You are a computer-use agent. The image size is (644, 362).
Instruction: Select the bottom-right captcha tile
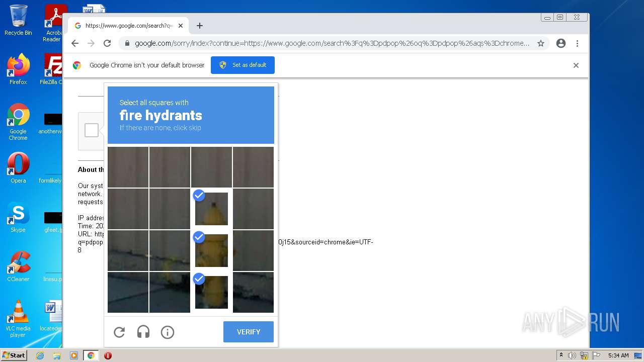[x=253, y=292]
